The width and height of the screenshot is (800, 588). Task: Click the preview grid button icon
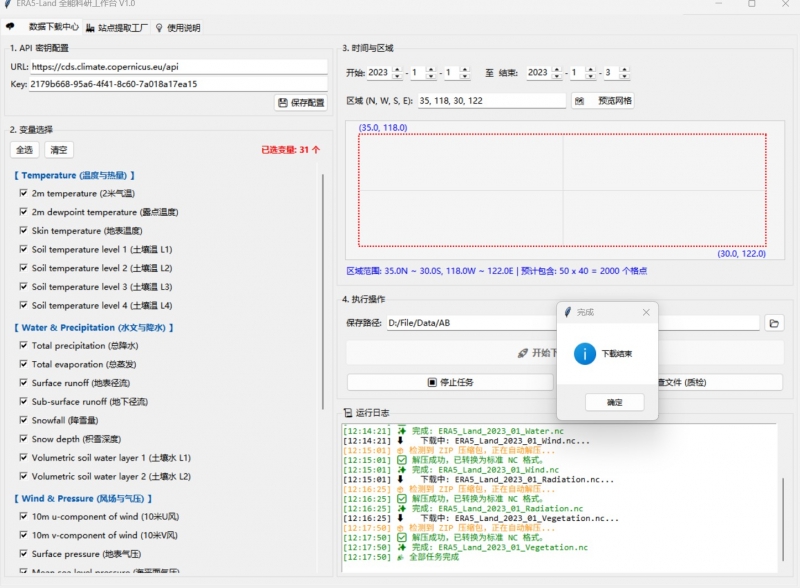[580, 101]
